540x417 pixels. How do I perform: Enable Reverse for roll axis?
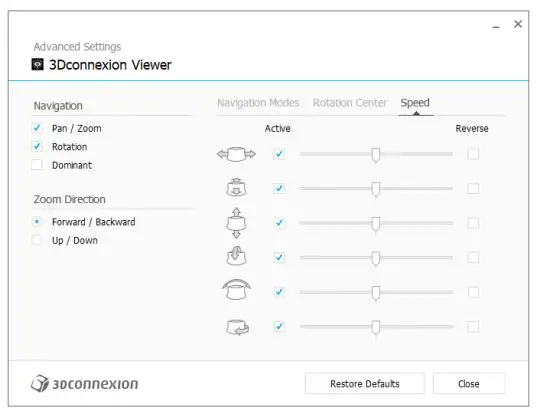click(x=473, y=292)
